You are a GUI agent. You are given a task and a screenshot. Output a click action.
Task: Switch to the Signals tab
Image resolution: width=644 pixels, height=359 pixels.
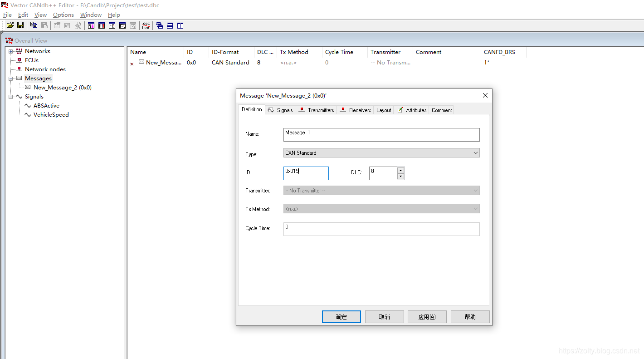click(x=280, y=110)
